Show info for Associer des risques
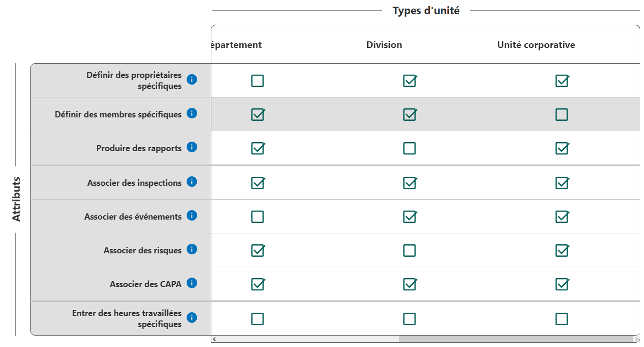The width and height of the screenshot is (644, 347). pos(192,249)
